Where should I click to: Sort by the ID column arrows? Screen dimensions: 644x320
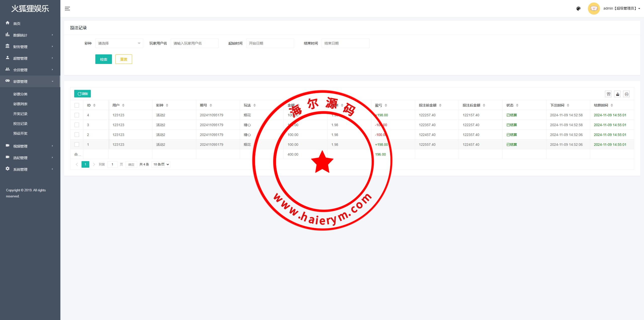(x=94, y=105)
